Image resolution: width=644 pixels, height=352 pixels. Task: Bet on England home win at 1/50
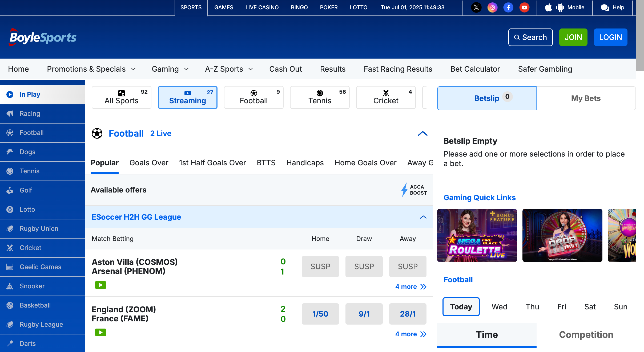pyautogui.click(x=320, y=314)
